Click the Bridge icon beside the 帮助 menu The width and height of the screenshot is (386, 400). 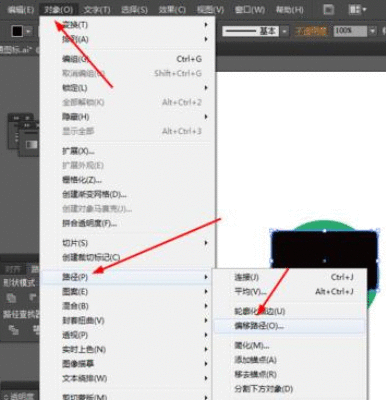coord(328,10)
